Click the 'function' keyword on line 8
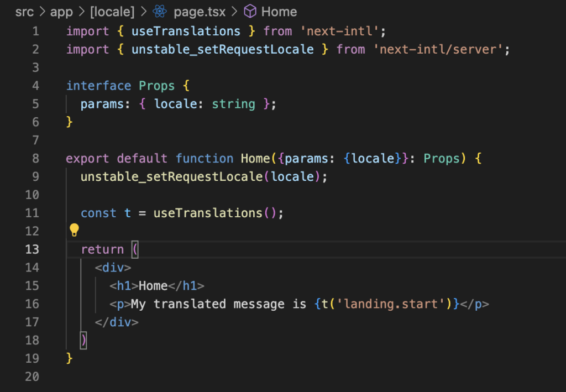 (x=205, y=158)
